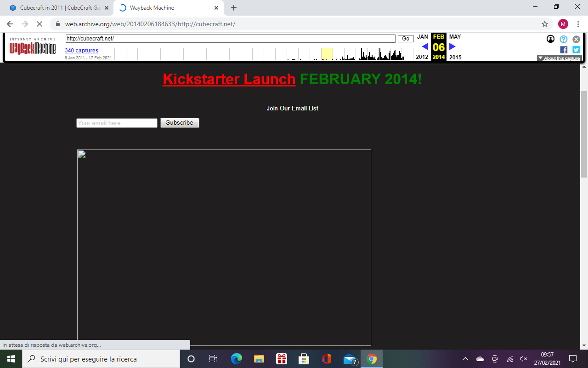Open Task View on taskbar

tap(213, 359)
